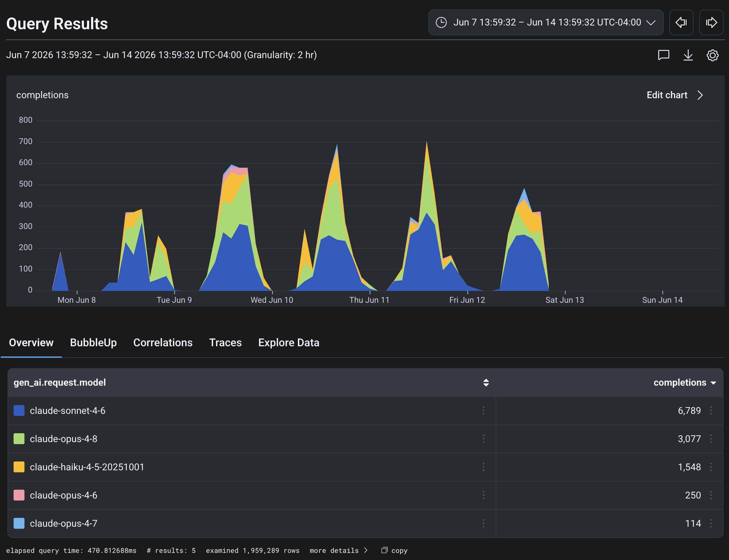
Task: Click claude-opus-4-8 green color swatch
Action: click(x=19, y=439)
